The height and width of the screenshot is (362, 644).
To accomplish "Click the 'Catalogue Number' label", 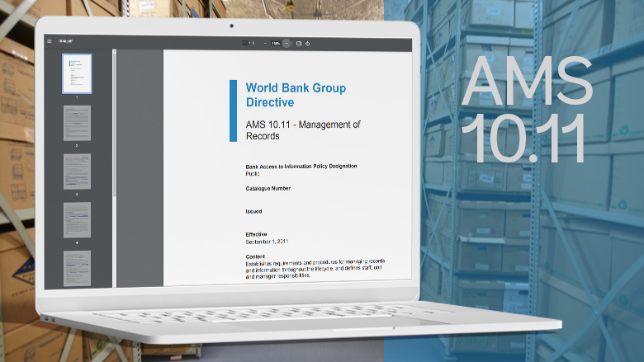I will point(268,189).
